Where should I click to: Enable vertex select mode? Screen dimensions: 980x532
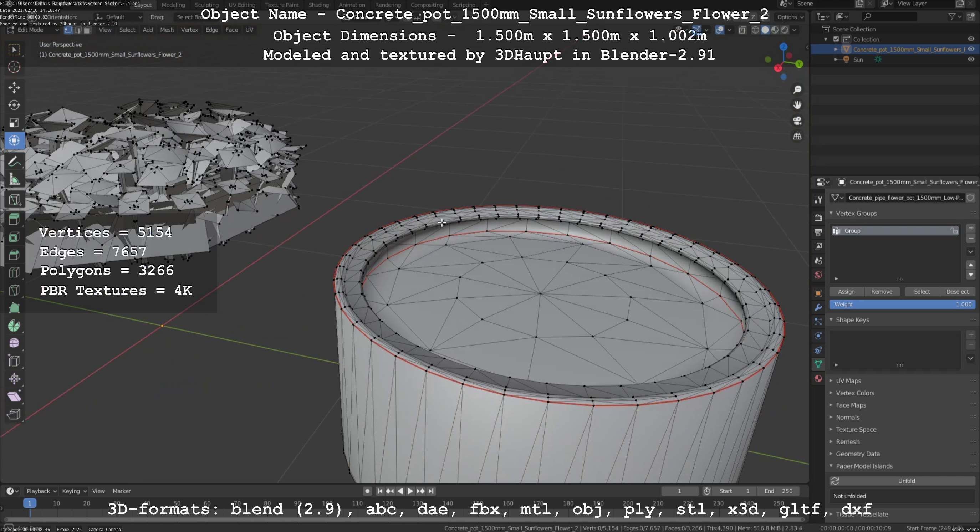coord(68,30)
